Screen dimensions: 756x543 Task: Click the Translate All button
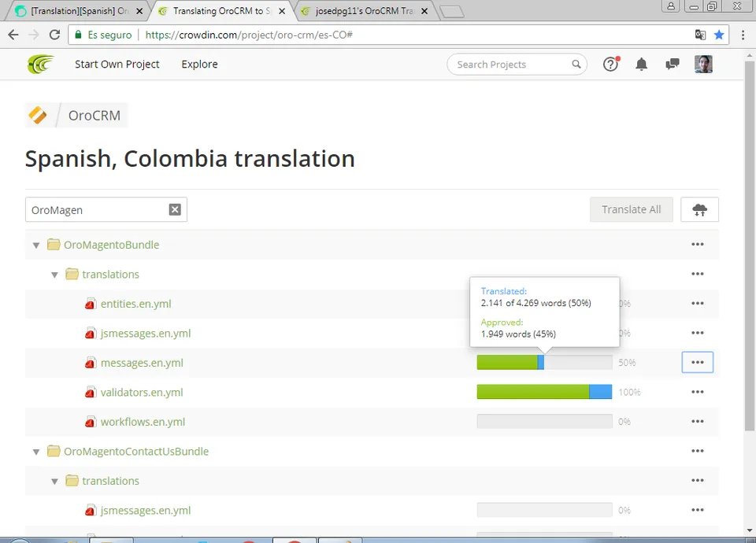click(x=631, y=209)
